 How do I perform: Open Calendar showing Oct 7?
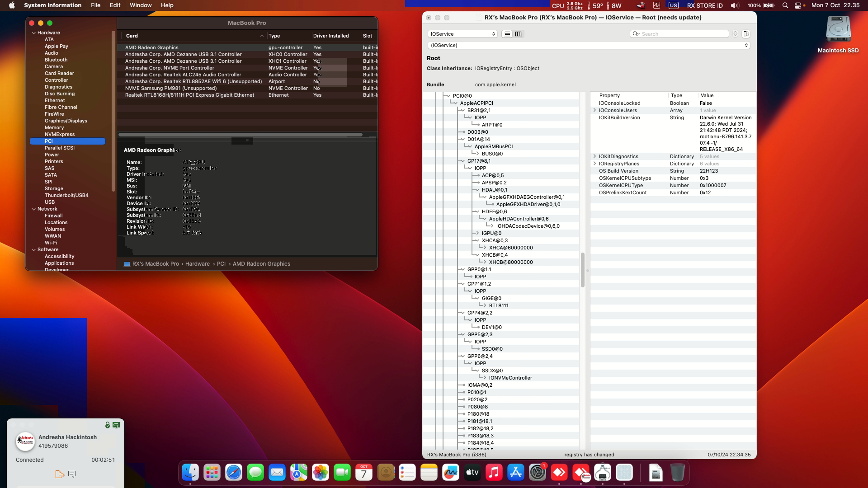(x=364, y=473)
